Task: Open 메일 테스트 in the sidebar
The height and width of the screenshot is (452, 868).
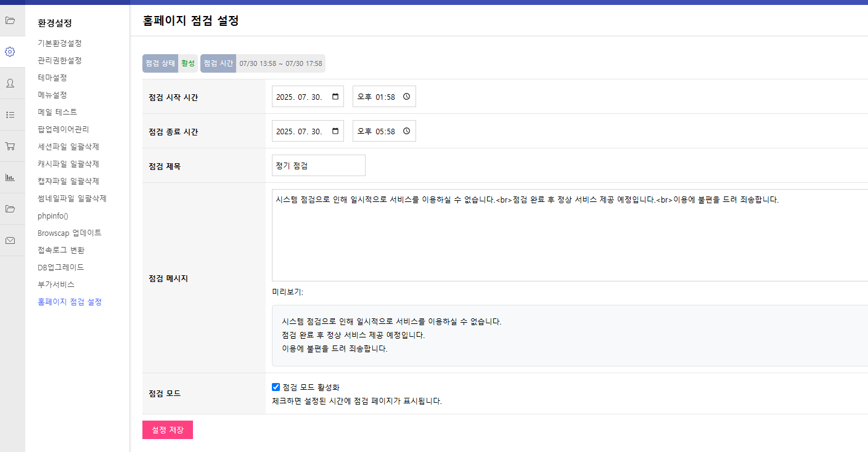Action: pos(57,112)
